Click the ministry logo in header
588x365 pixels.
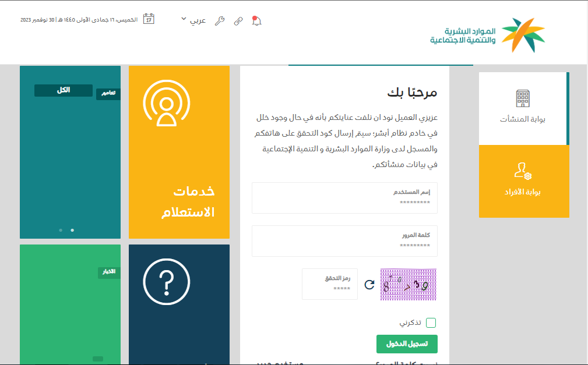tap(488, 35)
